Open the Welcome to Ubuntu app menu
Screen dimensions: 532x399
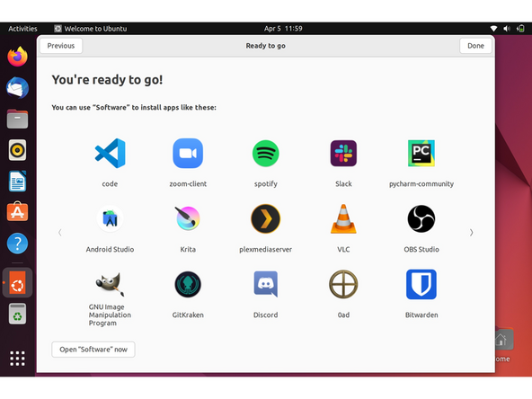pyautogui.click(x=91, y=29)
